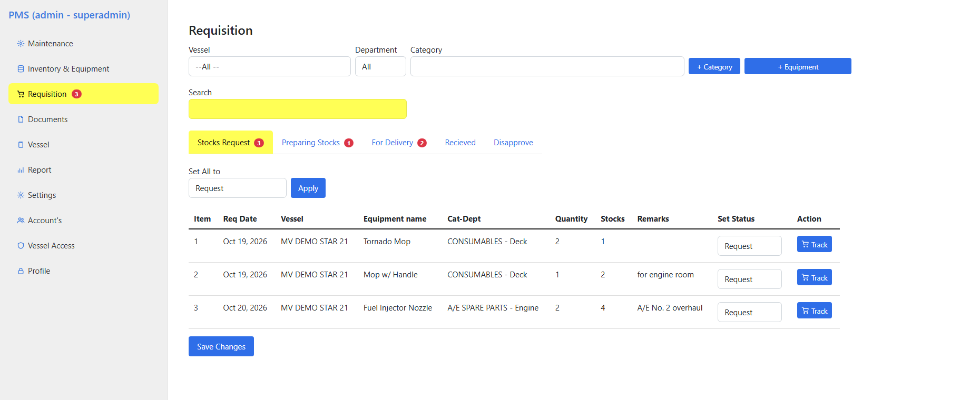
Task: Open Set Status dropdown for Tornado Mop
Action: coord(750,246)
